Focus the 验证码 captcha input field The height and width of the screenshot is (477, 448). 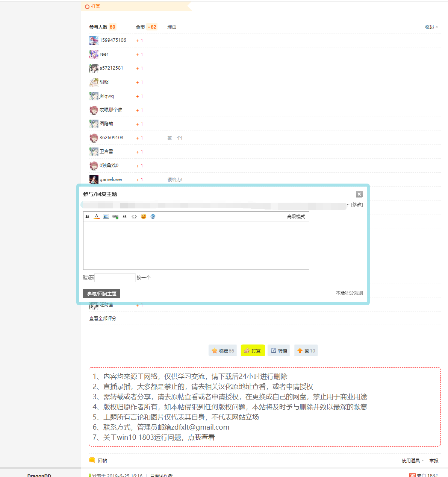(115, 278)
